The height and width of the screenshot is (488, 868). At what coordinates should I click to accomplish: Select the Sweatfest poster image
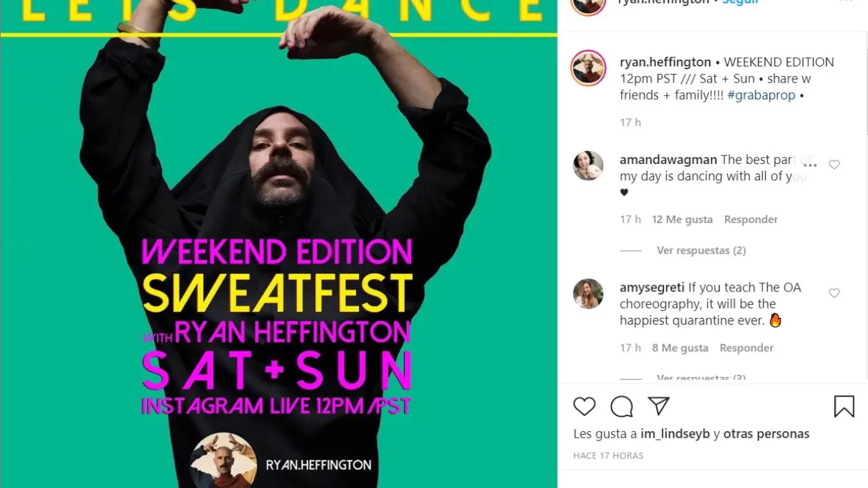[279, 244]
